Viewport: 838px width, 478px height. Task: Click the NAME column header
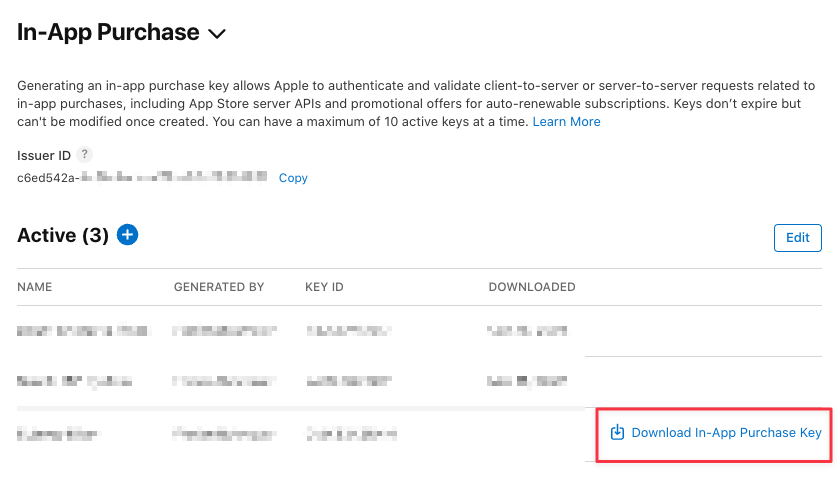tap(35, 287)
